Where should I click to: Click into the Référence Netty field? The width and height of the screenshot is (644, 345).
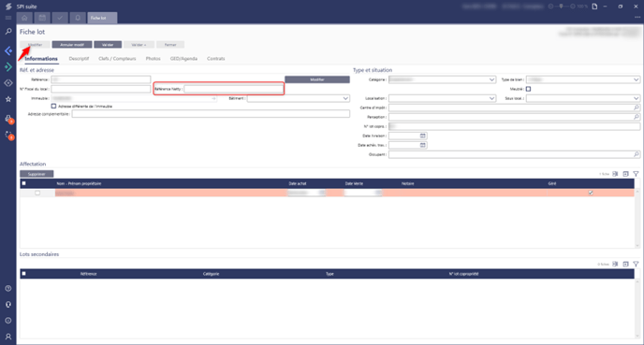pyautogui.click(x=233, y=89)
